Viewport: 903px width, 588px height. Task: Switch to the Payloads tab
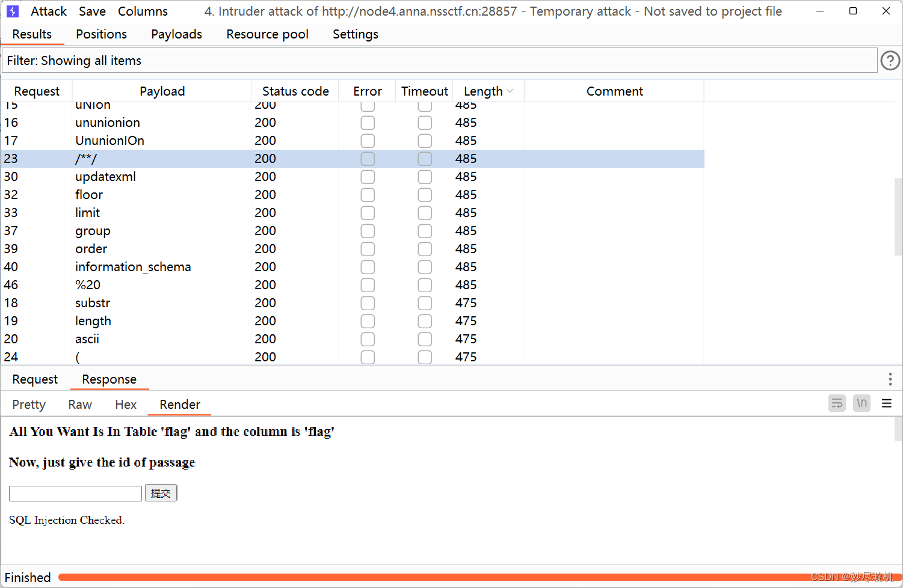[x=176, y=34]
